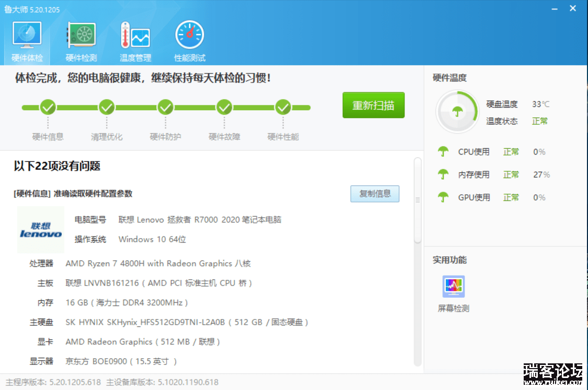588x390 pixels.
Task: Click the 温度状态 正常 status value
Action: (x=540, y=121)
